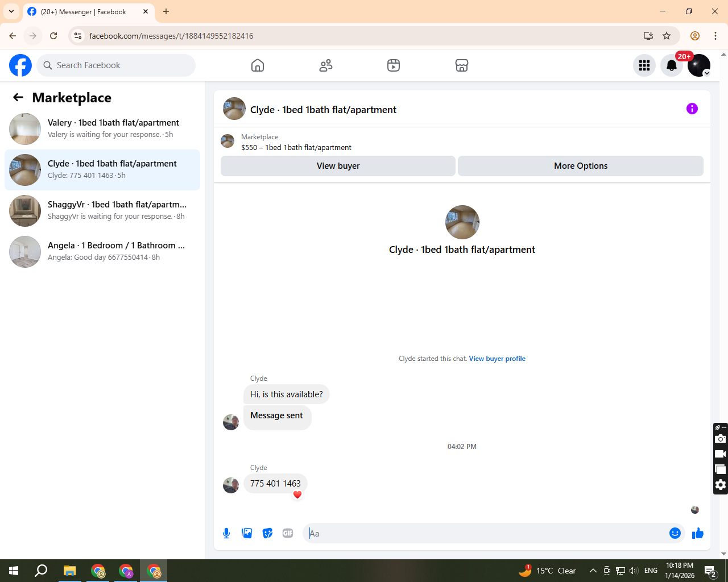Send a thumbs-up like

point(698,533)
